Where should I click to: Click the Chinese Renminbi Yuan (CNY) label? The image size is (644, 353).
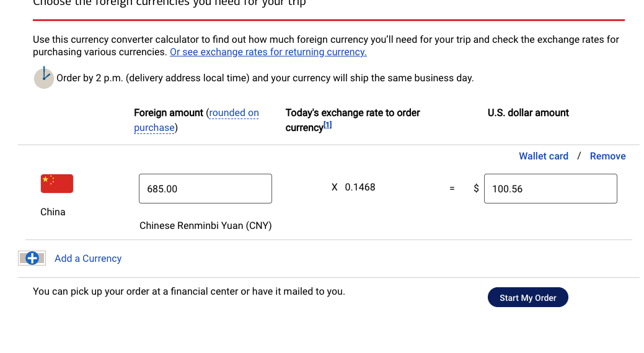click(205, 226)
